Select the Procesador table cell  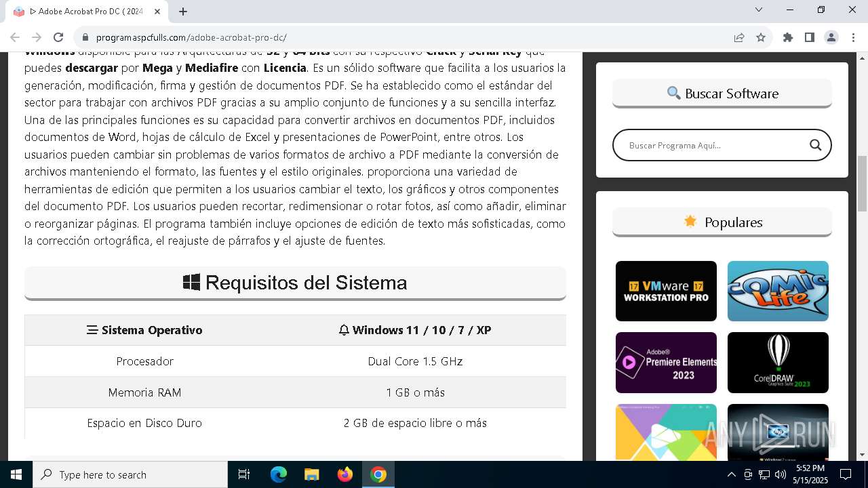coord(144,361)
